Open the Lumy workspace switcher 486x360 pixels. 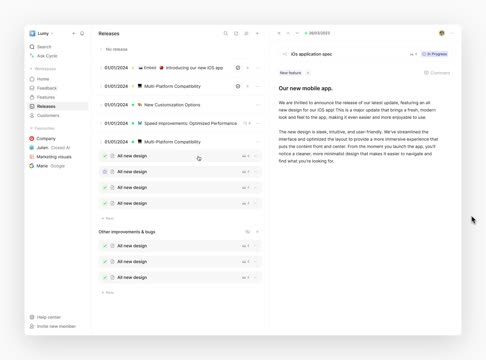point(41,33)
